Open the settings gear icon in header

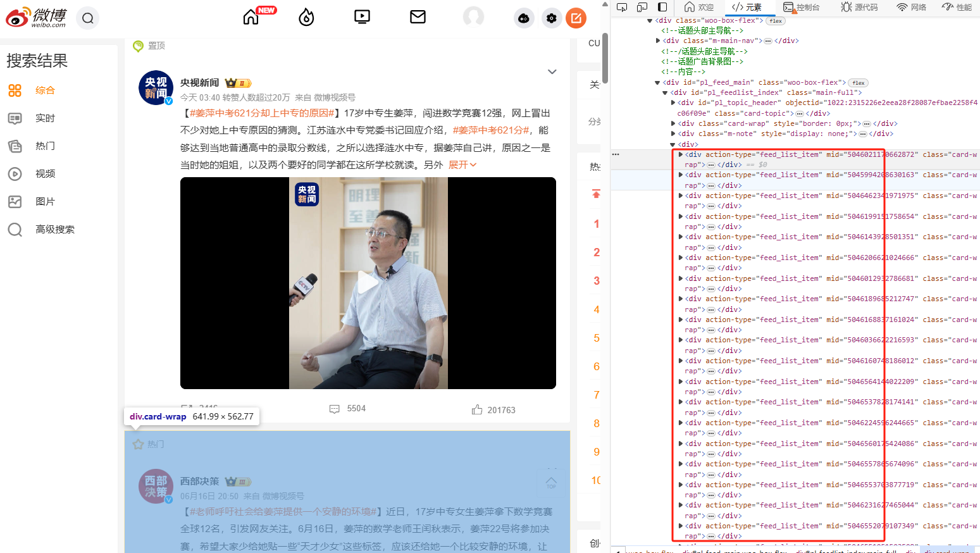(552, 18)
